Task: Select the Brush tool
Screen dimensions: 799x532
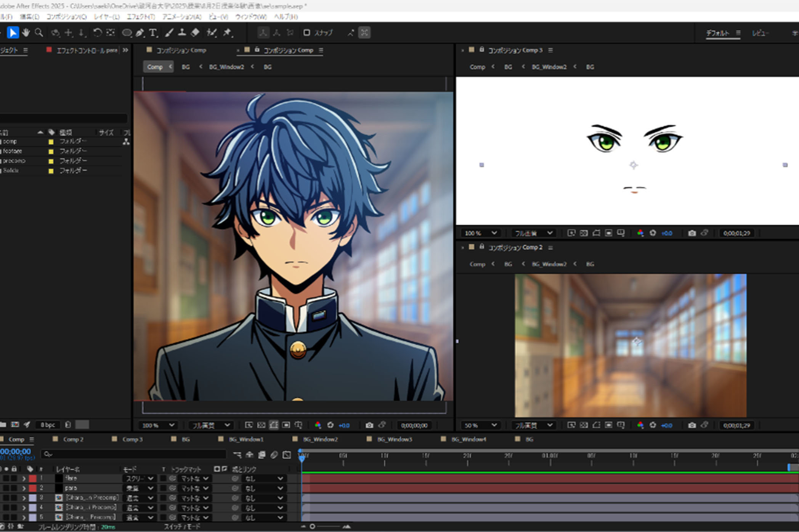Action: click(169, 33)
